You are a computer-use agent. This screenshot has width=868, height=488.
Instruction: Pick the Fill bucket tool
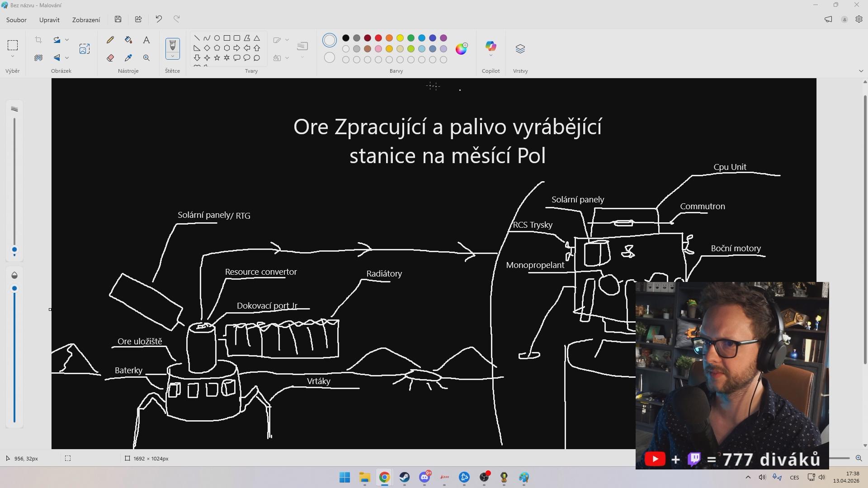click(128, 40)
